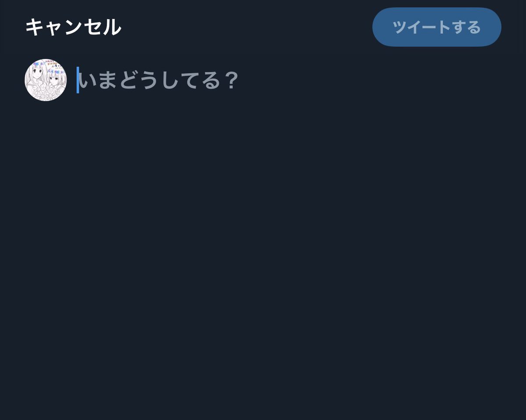This screenshot has width=526, height=420.
Task: Click the ツイートする button
Action: [437, 27]
